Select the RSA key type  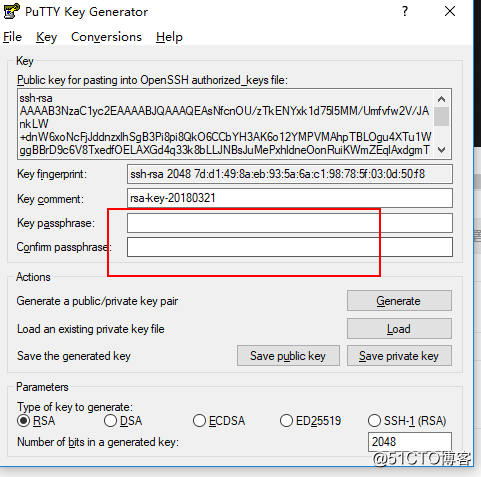tap(36, 421)
